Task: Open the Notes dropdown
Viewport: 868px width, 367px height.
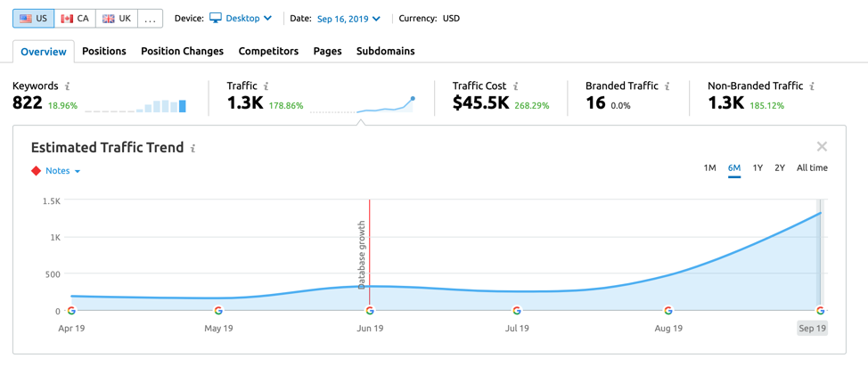Action: pyautogui.click(x=62, y=171)
